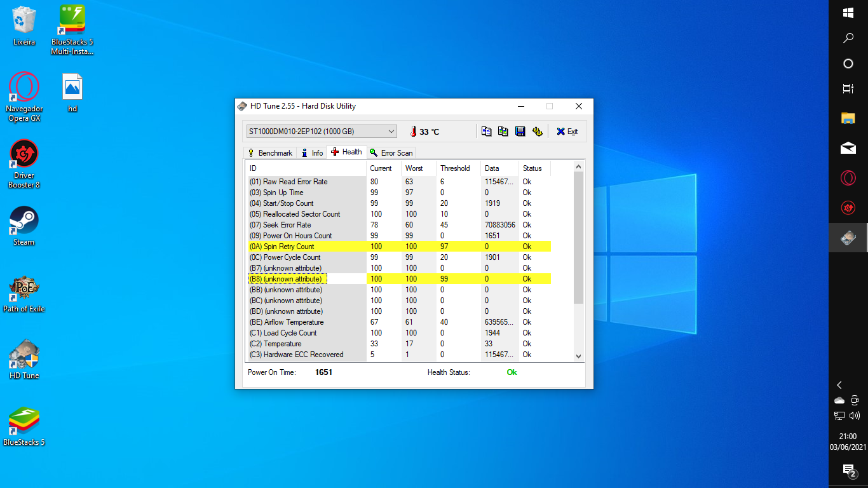
Task: Click the ID column header
Action: [306, 168]
